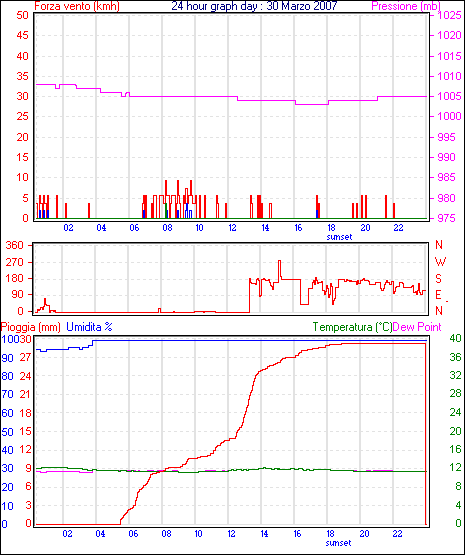
Task: Click the 270 wind direction axis value
Action: tap(15, 262)
